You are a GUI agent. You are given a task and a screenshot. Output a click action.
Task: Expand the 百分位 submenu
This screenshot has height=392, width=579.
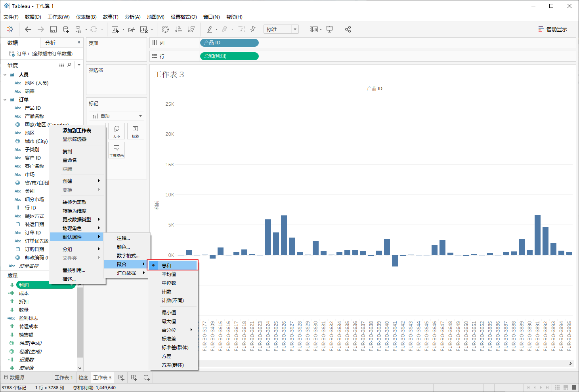[x=173, y=330]
